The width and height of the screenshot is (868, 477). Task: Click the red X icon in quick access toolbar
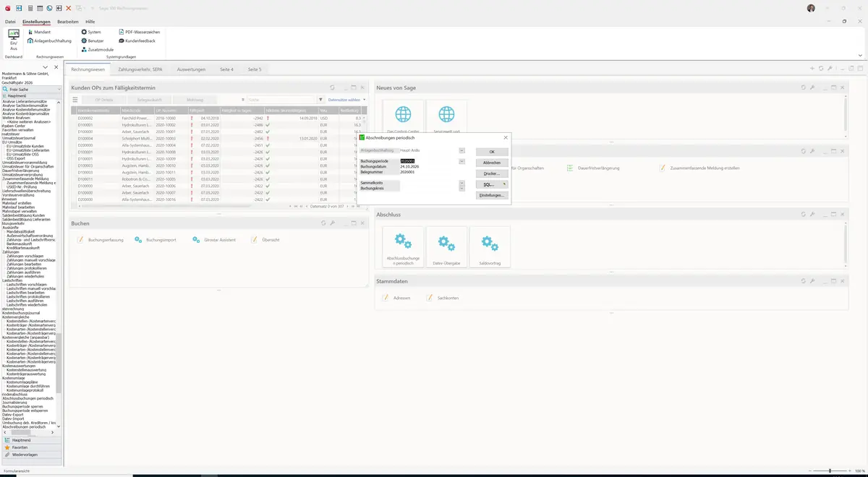(x=68, y=8)
